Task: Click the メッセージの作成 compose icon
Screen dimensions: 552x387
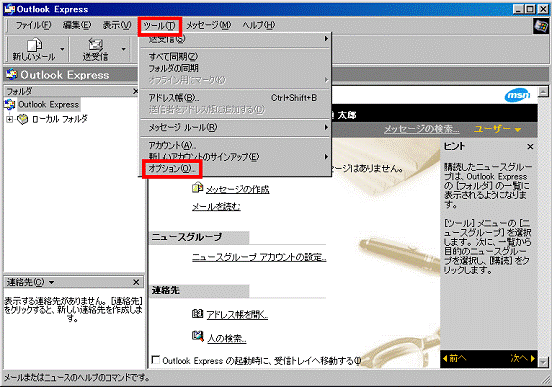Action: (x=197, y=188)
